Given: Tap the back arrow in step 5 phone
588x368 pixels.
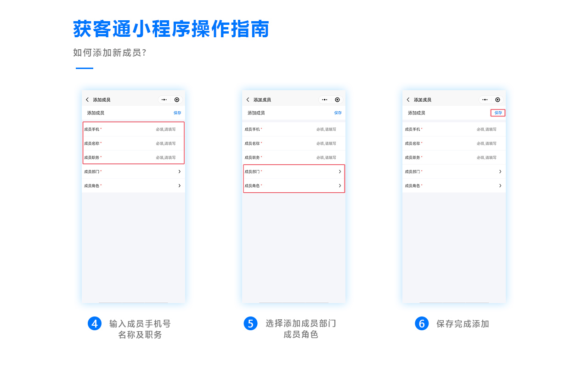Looking at the screenshot, I should pyautogui.click(x=248, y=100).
